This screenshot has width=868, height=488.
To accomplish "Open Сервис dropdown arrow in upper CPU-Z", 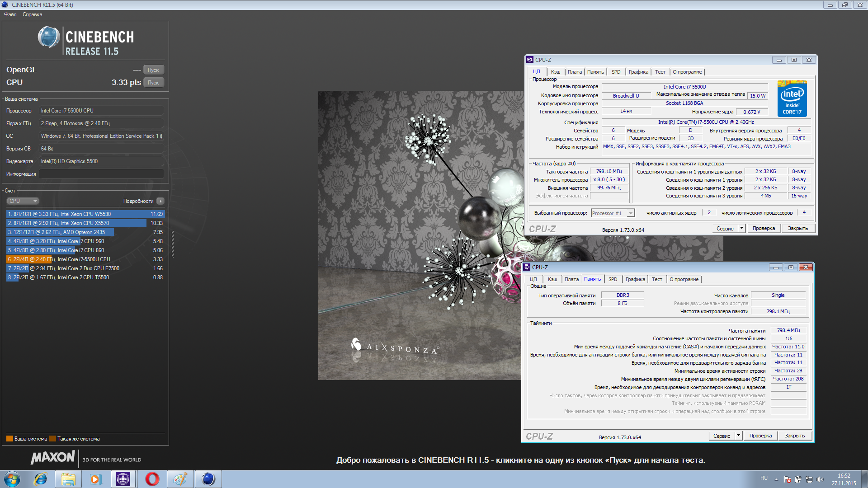I will coord(741,229).
